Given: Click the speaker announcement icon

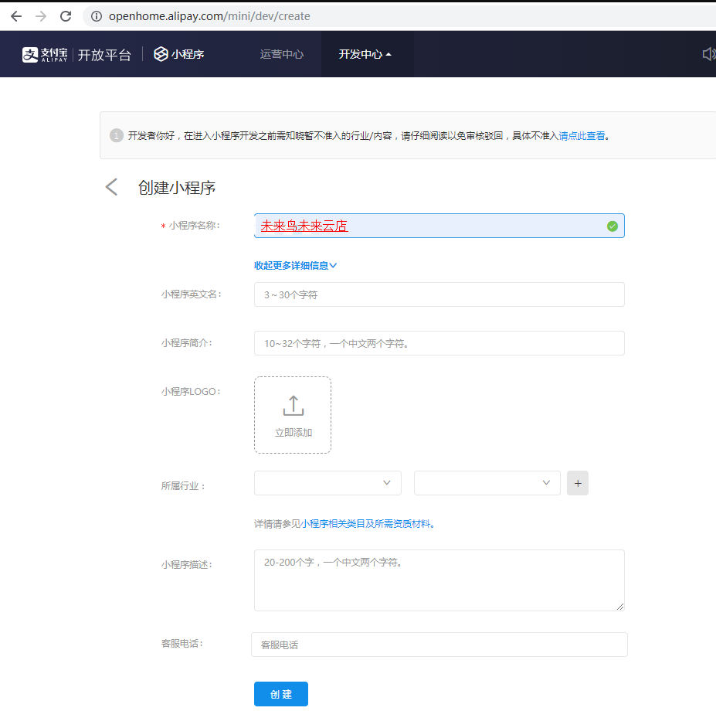Looking at the screenshot, I should [x=708, y=54].
